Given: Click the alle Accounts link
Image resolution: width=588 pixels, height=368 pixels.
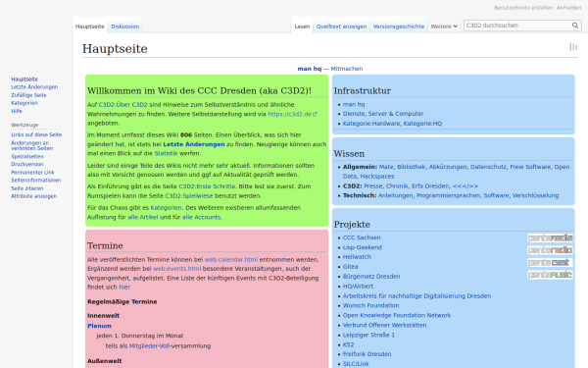Looking at the screenshot, I should [201, 217].
